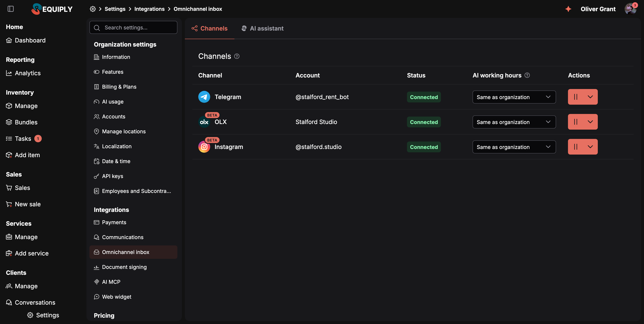Open Telegram AI working hours dropdown
The image size is (644, 324).
514,97
